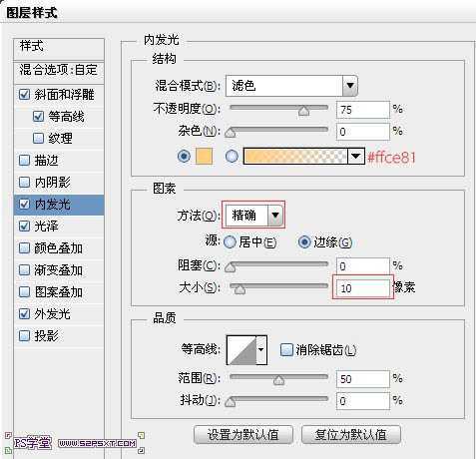Uncheck the 内发光 checkbox
The height and width of the screenshot is (459, 476).
[x=24, y=205]
